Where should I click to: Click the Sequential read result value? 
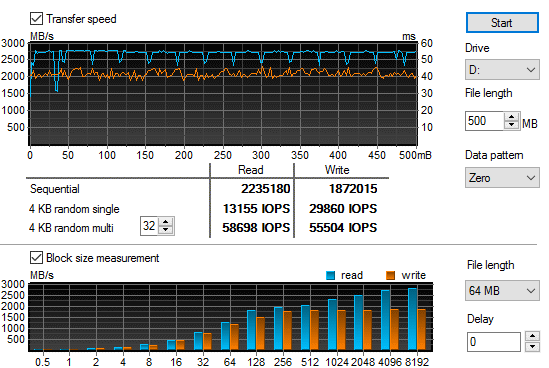(265, 189)
